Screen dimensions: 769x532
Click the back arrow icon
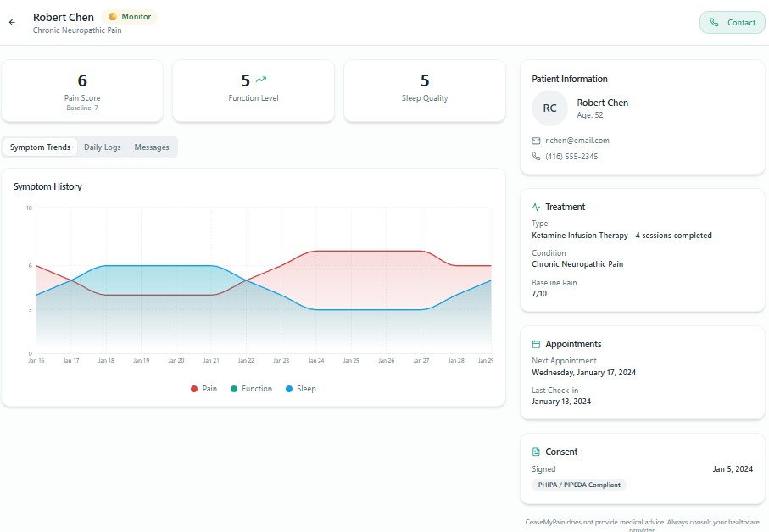coord(12,23)
